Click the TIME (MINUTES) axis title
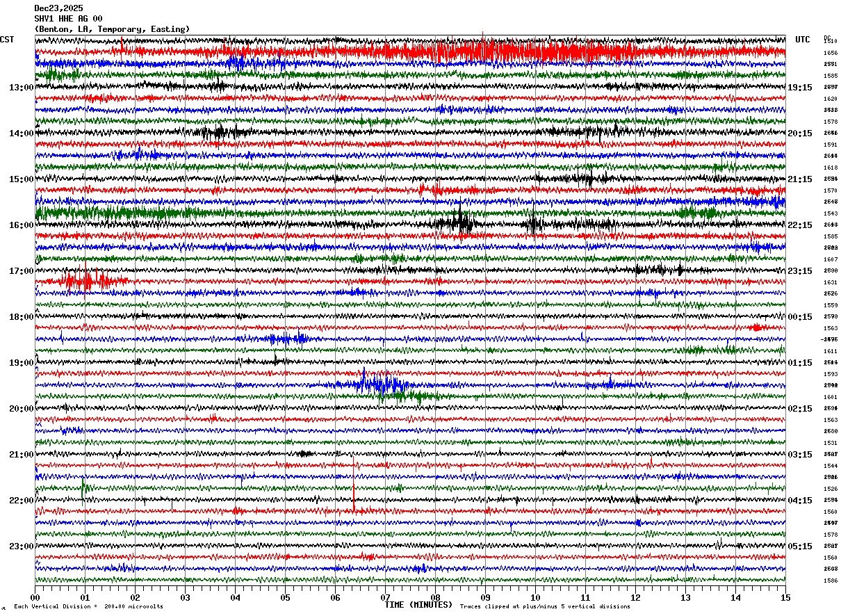Screen dimensions: 841x616 tap(418, 605)
